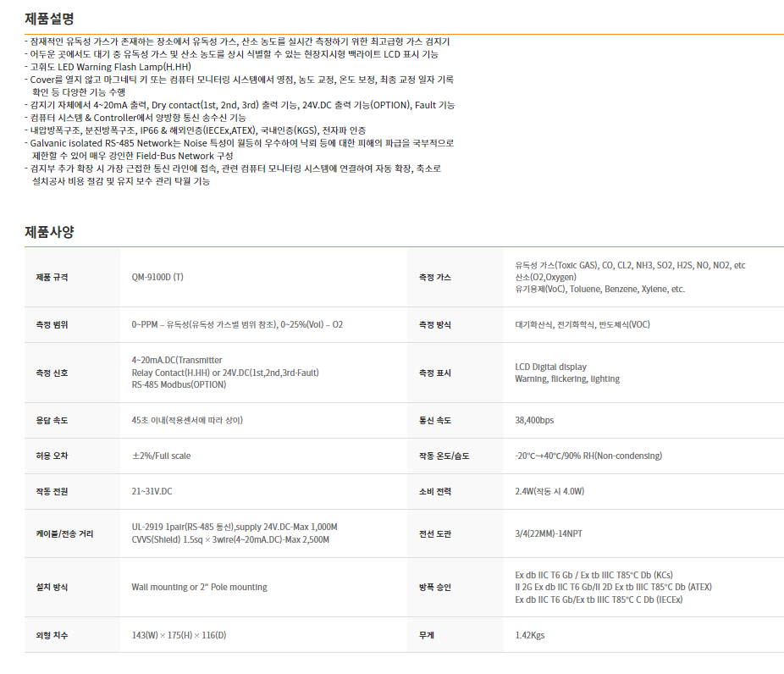Viewport: 784px width, 674px height.
Task: Click the ±2%/Full scale tolerance value
Action: tap(161, 456)
